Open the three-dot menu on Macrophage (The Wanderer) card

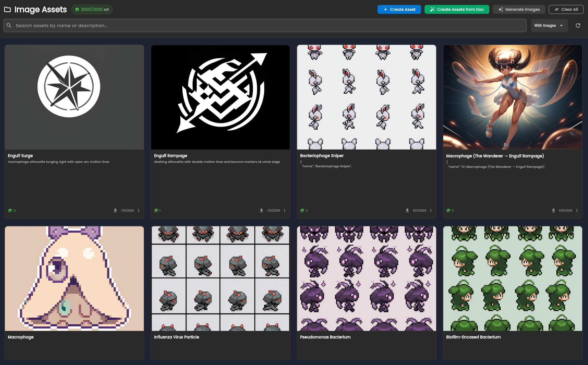click(x=577, y=210)
